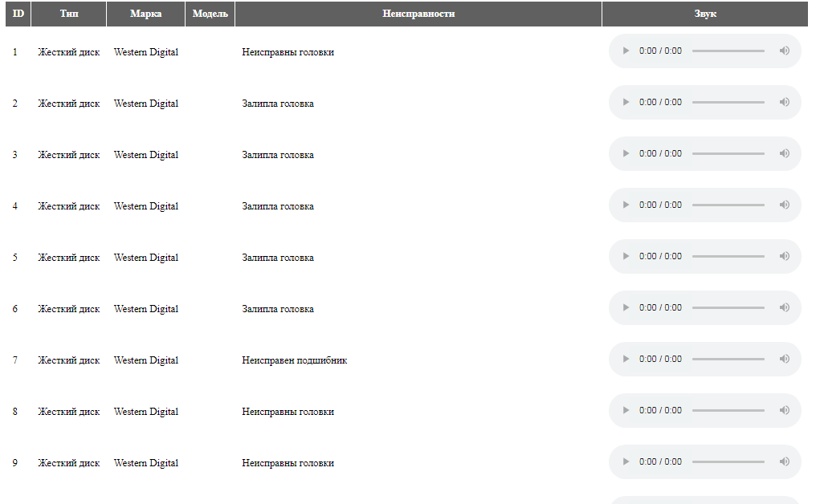The height and width of the screenshot is (504, 816).
Task: Select 'Неисправны головки' text in row 8
Action: (x=288, y=412)
